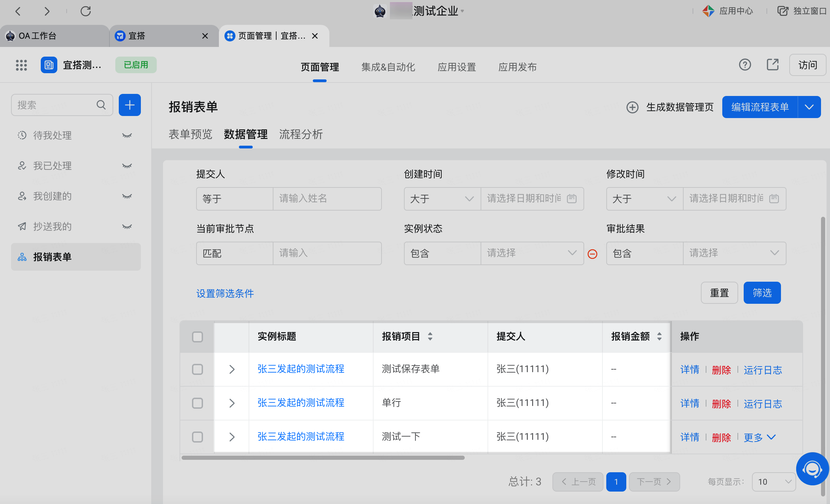Add a new page with plus button
The height and width of the screenshot is (504, 830).
tap(130, 105)
